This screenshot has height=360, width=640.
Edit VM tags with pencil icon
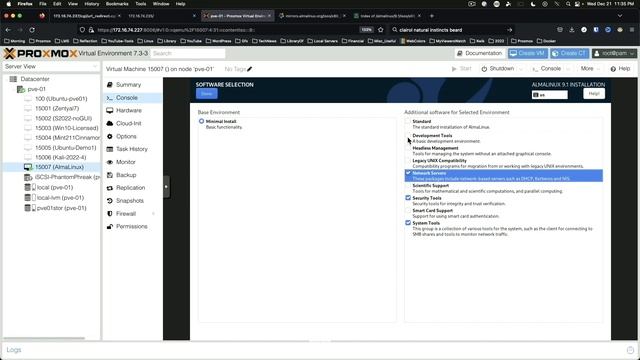(x=249, y=69)
